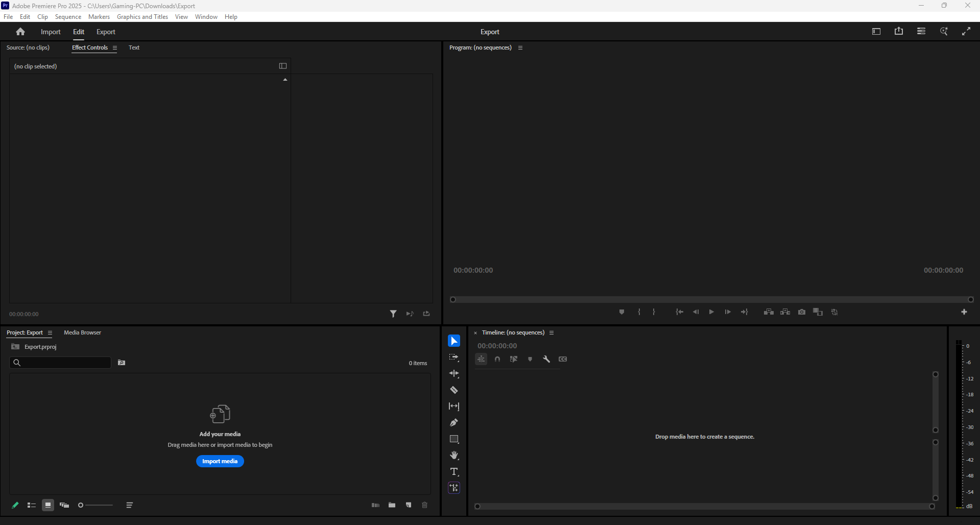The width and height of the screenshot is (980, 525).
Task: Switch Project panel to List view
Action: click(31, 505)
